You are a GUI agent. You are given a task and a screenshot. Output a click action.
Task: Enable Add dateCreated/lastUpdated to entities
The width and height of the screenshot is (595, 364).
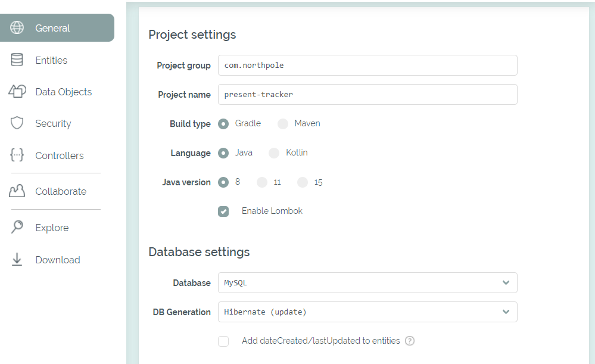tap(223, 341)
